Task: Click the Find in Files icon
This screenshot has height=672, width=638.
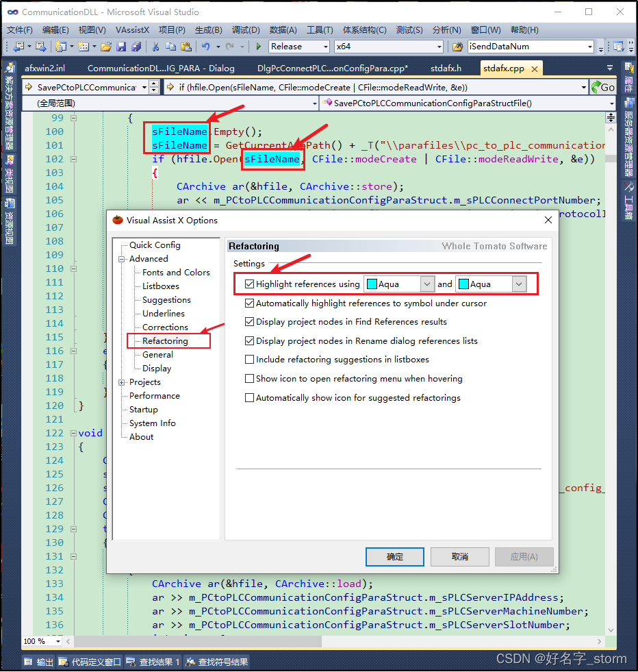Action: click(458, 47)
